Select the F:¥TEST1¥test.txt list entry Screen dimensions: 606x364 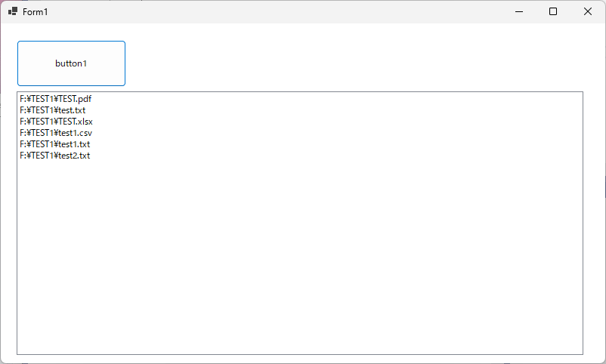(53, 110)
